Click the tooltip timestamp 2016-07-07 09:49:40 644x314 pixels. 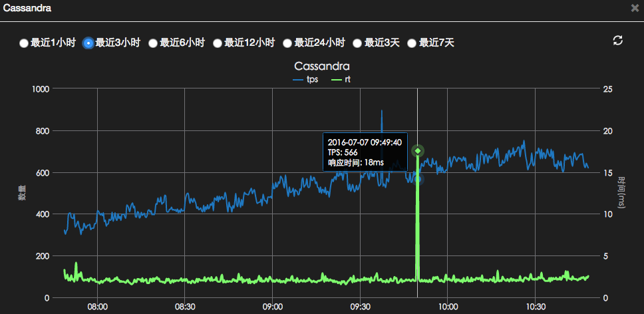[x=365, y=142]
